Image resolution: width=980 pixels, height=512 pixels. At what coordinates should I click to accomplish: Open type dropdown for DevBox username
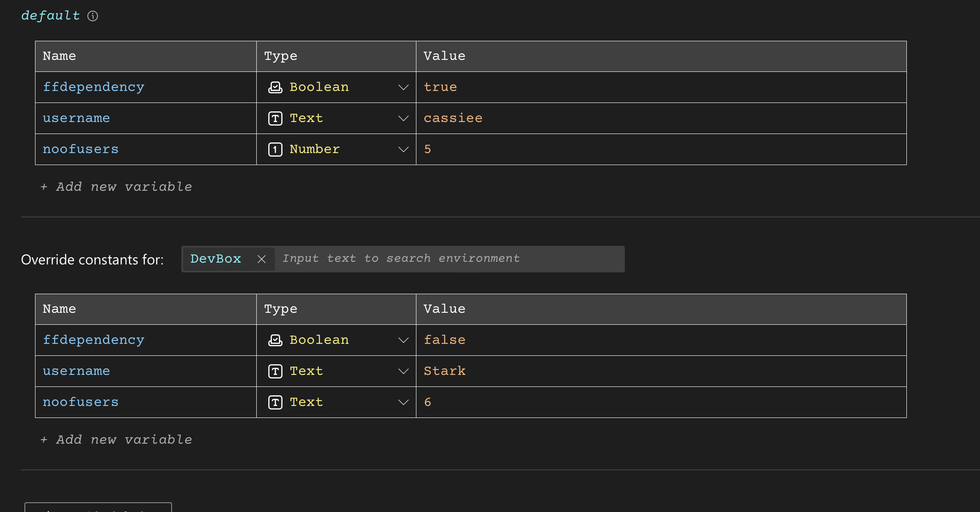[x=403, y=371]
